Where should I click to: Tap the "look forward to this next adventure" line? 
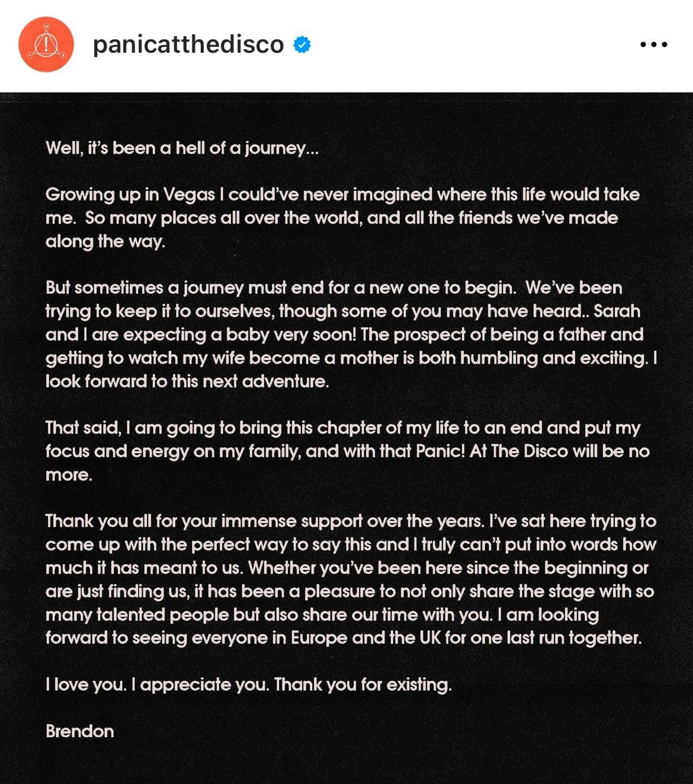[187, 381]
